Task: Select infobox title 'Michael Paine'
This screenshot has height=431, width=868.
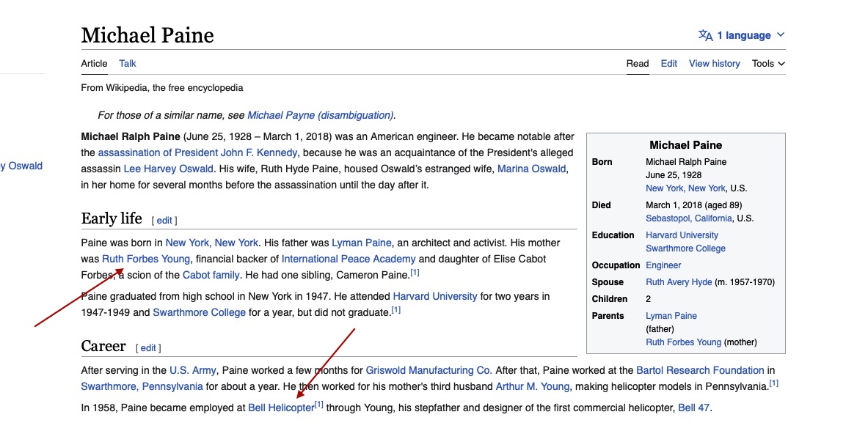Action: click(686, 146)
